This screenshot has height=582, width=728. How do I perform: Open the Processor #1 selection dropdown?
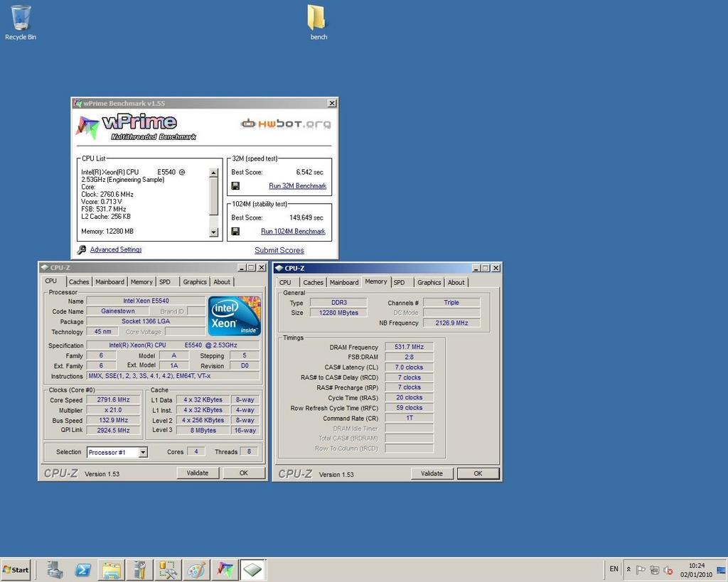click(x=143, y=452)
